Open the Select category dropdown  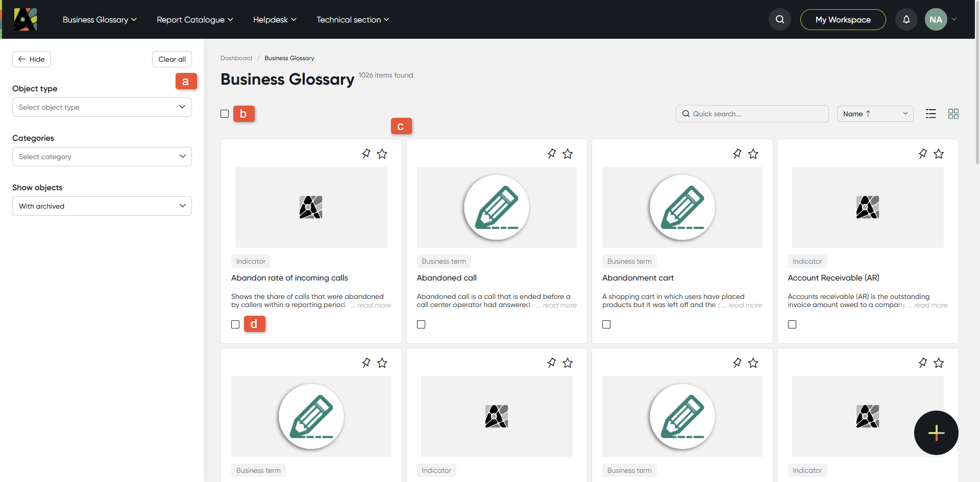pyautogui.click(x=102, y=157)
